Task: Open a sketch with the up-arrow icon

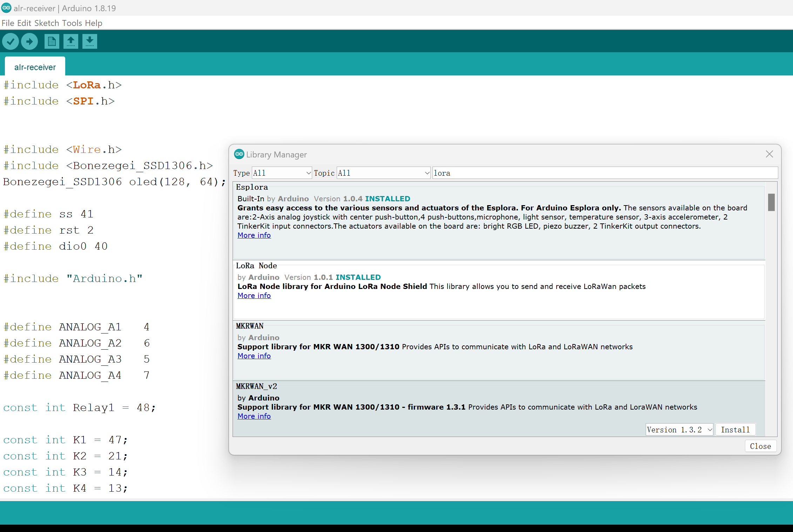Action: [x=71, y=42]
